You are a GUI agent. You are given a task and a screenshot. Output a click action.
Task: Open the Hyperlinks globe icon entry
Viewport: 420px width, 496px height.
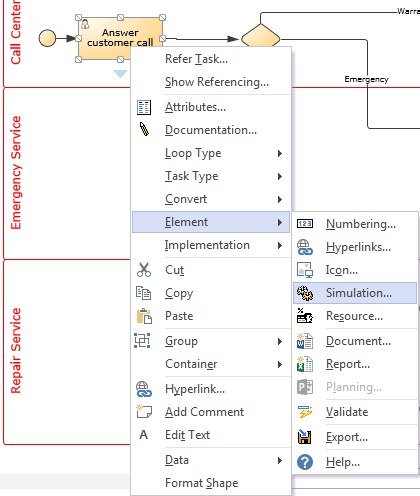click(305, 247)
